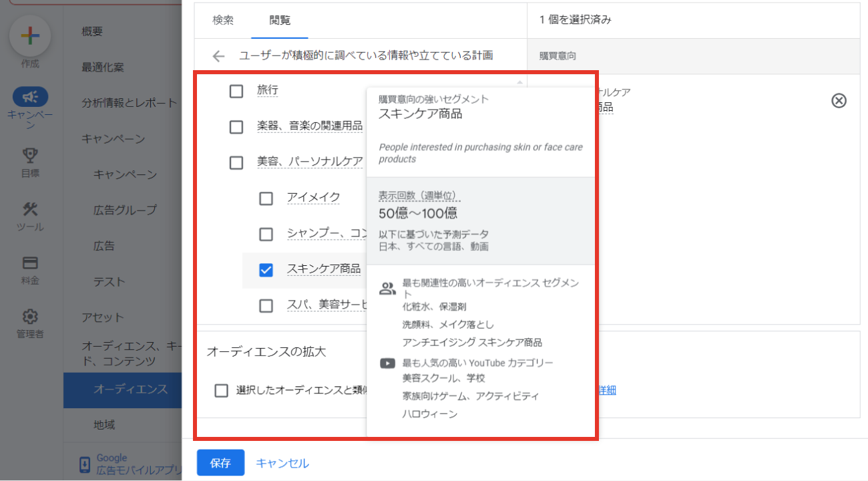Select キャンペーン sub-item under Campaigns
Viewport: 868px width, 481px height.
[125, 174]
